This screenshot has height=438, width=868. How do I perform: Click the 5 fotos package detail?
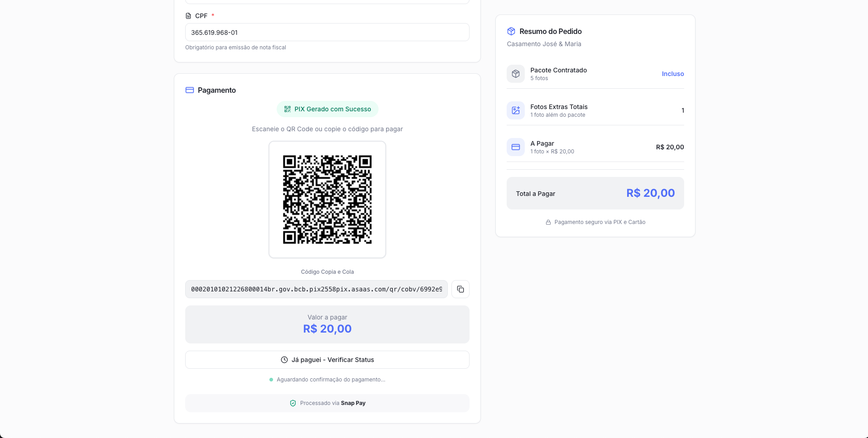pyautogui.click(x=539, y=78)
